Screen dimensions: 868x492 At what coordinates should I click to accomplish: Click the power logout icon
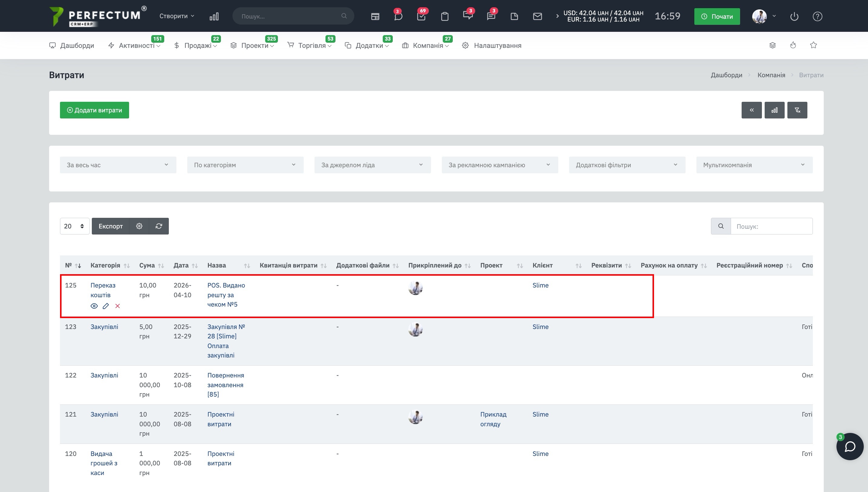(x=794, y=16)
